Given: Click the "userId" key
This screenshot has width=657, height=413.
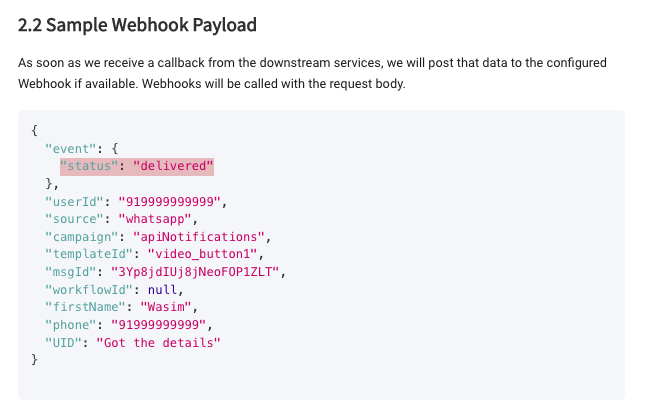Looking at the screenshot, I should pyautogui.click(x=74, y=201).
